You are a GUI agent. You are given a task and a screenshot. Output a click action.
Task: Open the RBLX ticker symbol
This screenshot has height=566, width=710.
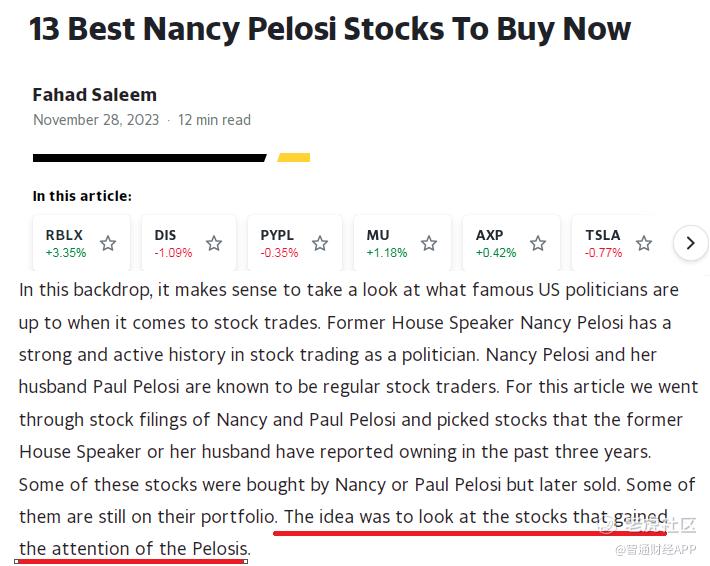pos(64,235)
